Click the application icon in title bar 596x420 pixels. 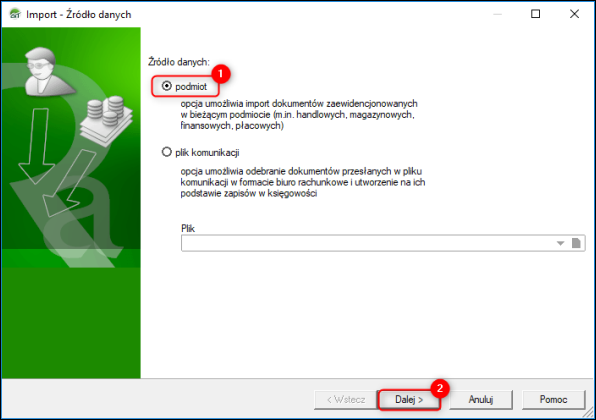pos(15,14)
